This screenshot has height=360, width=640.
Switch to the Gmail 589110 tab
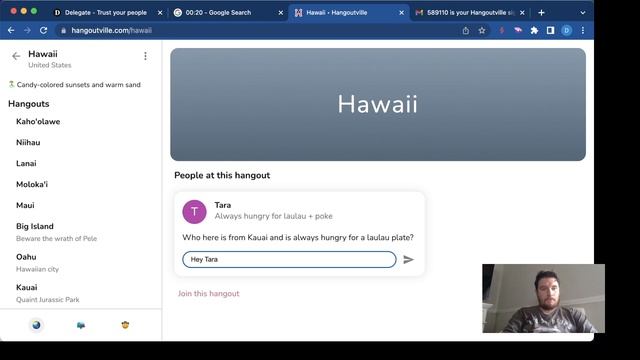pyautogui.click(x=471, y=13)
